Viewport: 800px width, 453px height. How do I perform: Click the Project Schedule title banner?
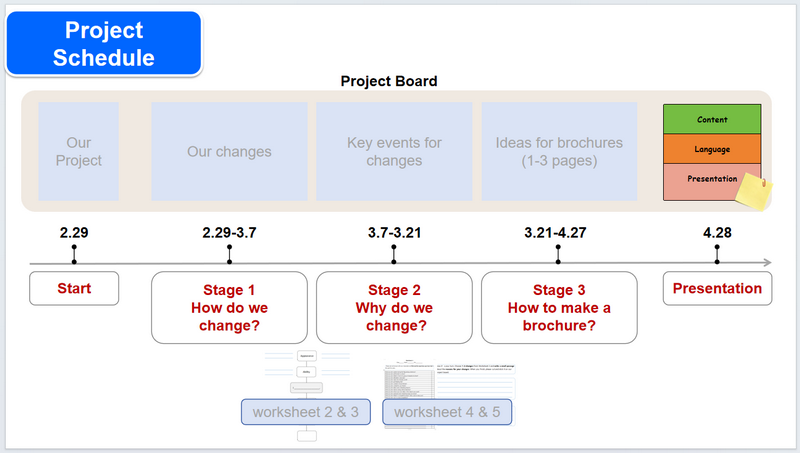(104, 44)
